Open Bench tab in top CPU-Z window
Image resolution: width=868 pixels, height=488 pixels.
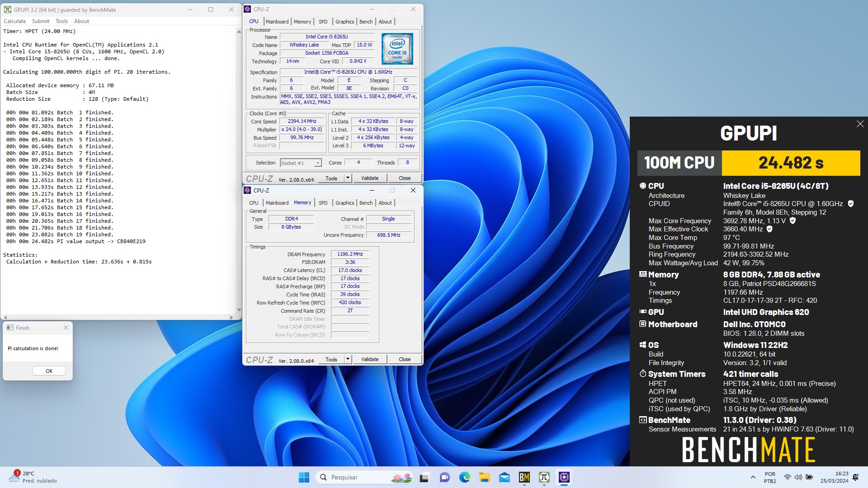point(366,22)
